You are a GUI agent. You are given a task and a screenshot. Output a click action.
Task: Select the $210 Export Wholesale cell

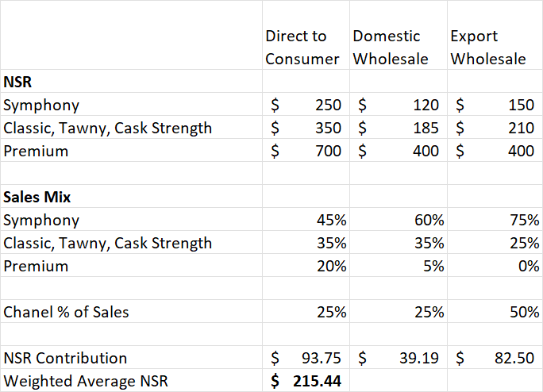494,128
